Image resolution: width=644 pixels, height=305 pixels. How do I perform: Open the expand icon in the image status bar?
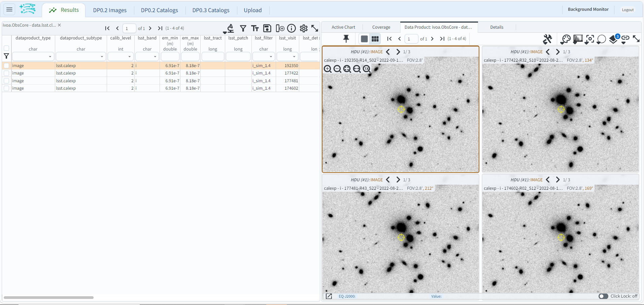tap(329, 296)
